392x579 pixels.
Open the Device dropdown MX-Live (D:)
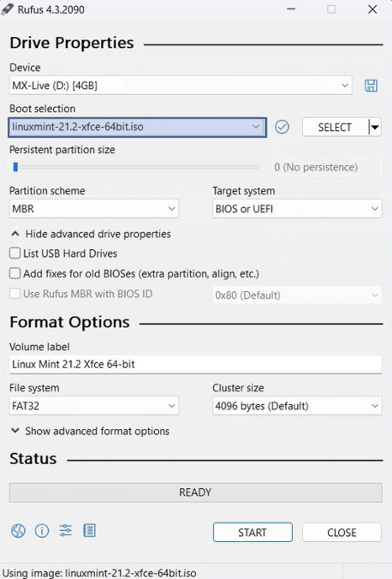pyautogui.click(x=181, y=86)
